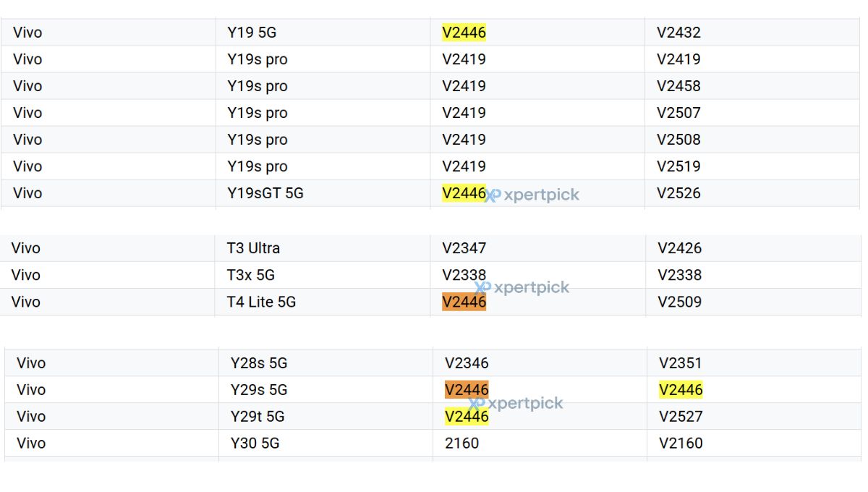Click the xpertpick logo near the T3x row

[522, 287]
